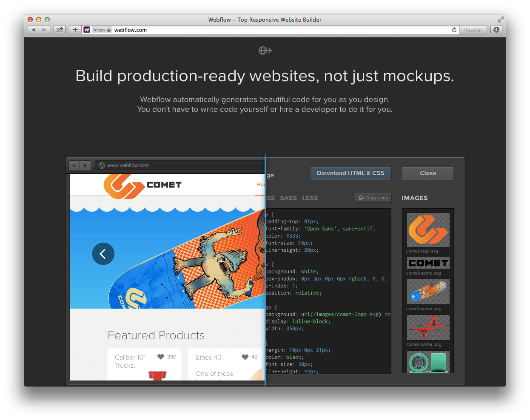
Task: Click the www.webflow.com mock URL bar
Action: 180,165
